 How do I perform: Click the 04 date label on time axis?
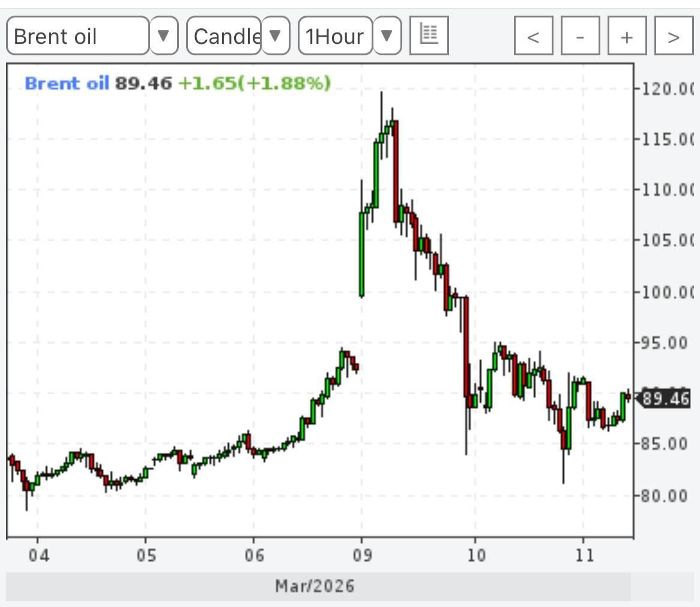38,555
